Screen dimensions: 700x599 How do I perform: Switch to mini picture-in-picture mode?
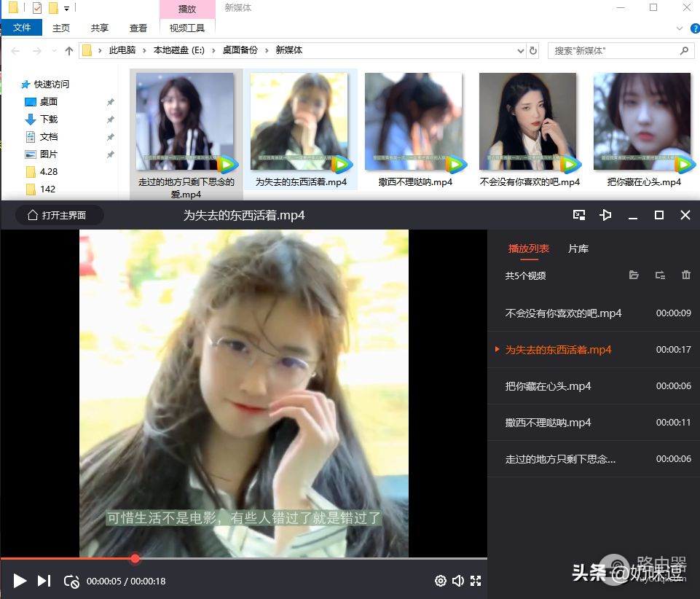[x=579, y=215]
